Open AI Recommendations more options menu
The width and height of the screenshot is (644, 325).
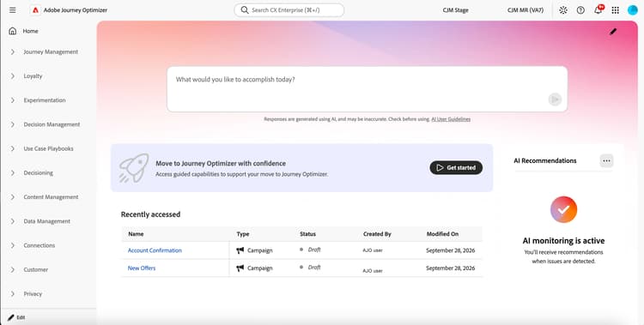(x=606, y=161)
